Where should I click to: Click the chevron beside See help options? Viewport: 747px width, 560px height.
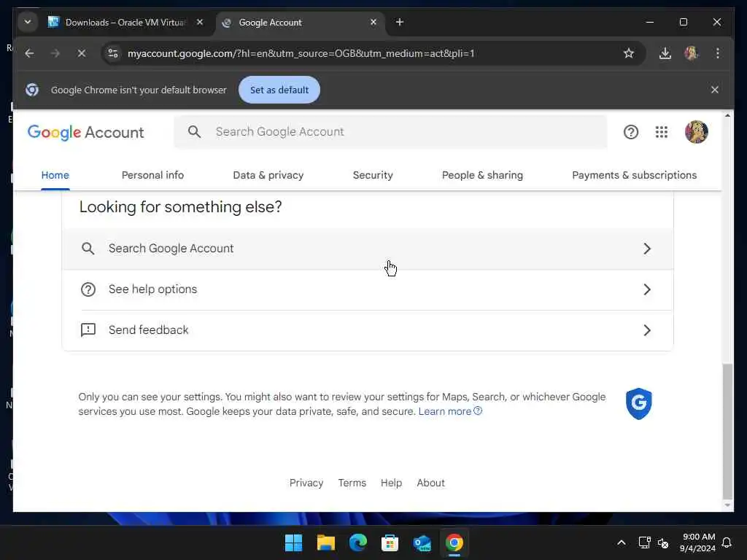tap(647, 289)
